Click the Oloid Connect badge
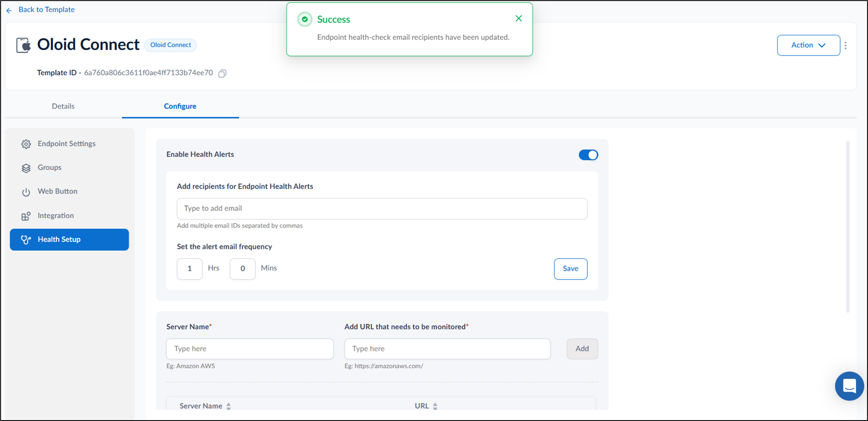868x421 pixels. pyautogui.click(x=170, y=45)
